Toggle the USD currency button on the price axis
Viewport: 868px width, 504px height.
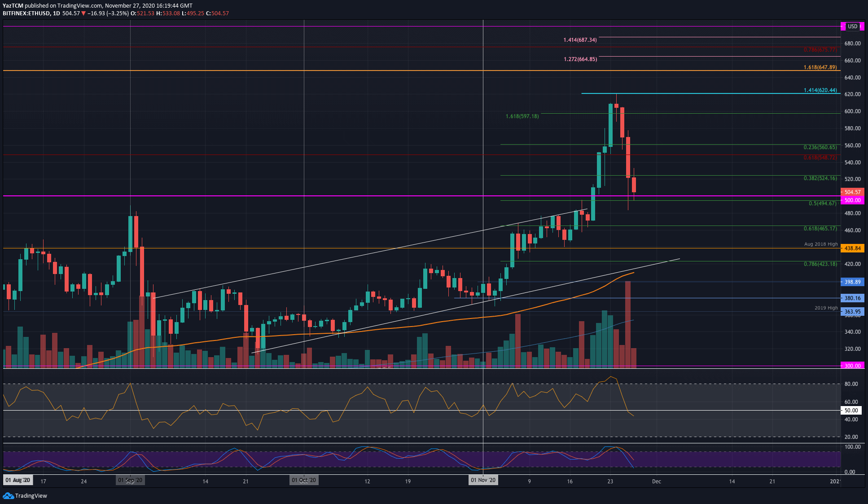point(852,26)
